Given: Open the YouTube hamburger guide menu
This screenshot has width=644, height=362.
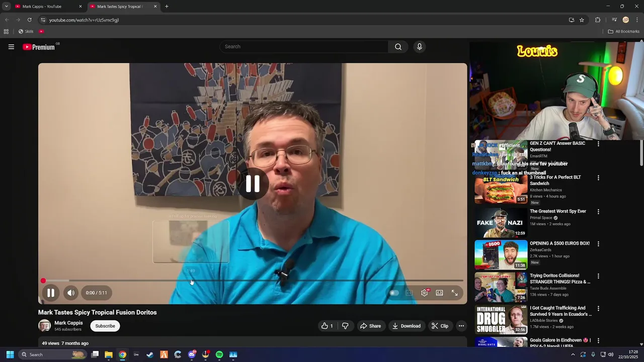Looking at the screenshot, I should 11,47.
